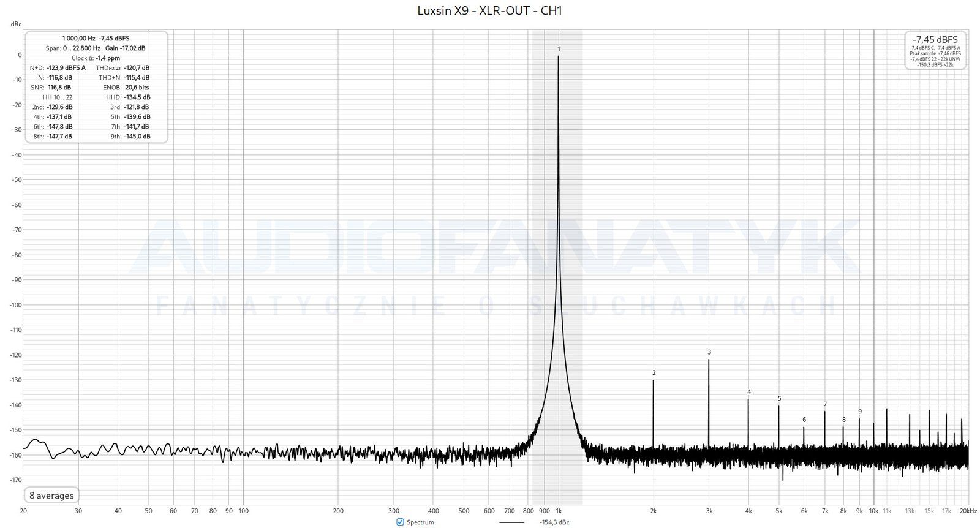
Task: Click the SNR reading in the info panel
Action: click(x=59, y=88)
